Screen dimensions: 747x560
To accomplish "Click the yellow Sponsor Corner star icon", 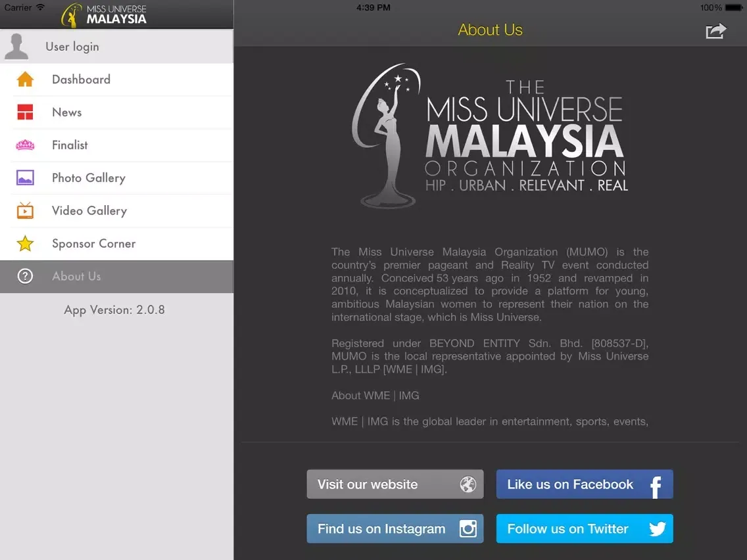I will point(25,243).
